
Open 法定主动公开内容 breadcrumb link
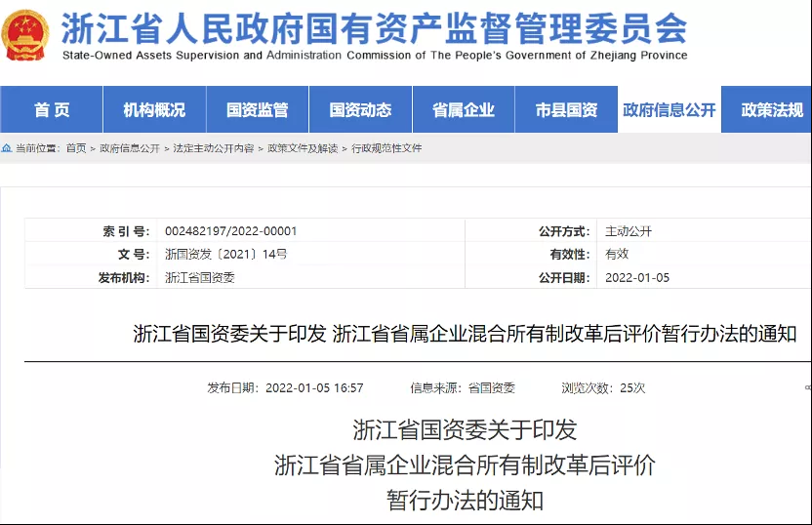[x=214, y=148]
